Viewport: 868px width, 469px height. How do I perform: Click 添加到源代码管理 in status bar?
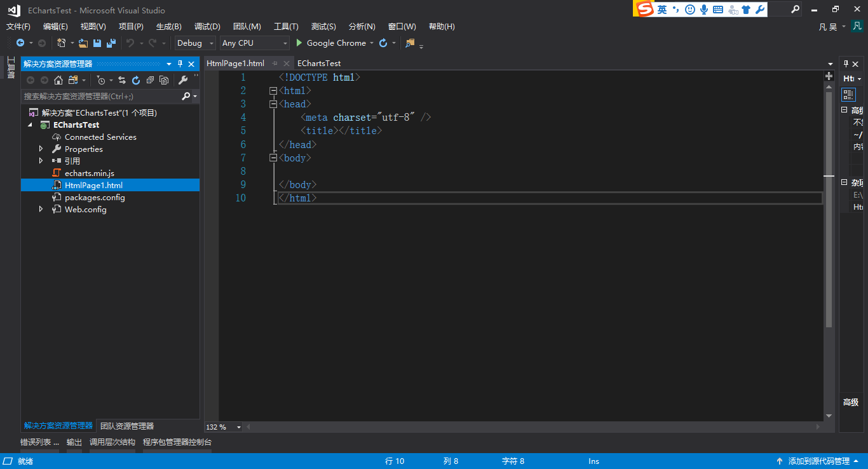coord(818,461)
